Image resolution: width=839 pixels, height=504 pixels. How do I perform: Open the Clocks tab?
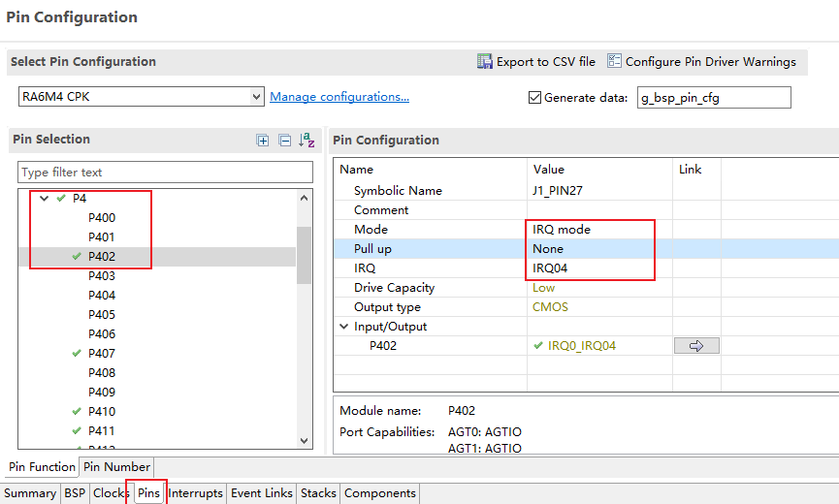pos(110,493)
